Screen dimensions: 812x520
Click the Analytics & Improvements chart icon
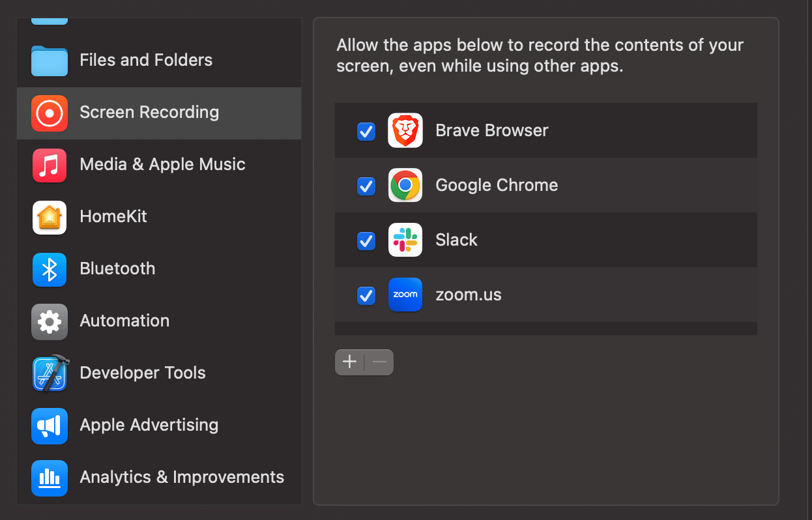coord(50,478)
